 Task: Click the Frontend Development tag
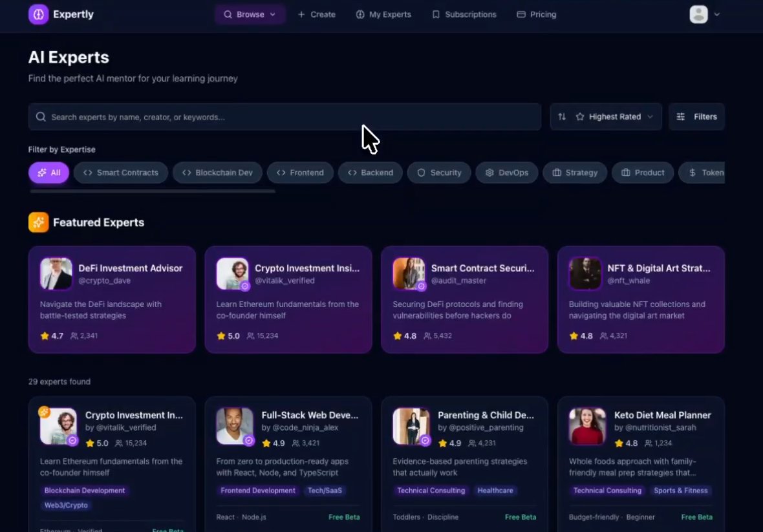[x=258, y=490]
